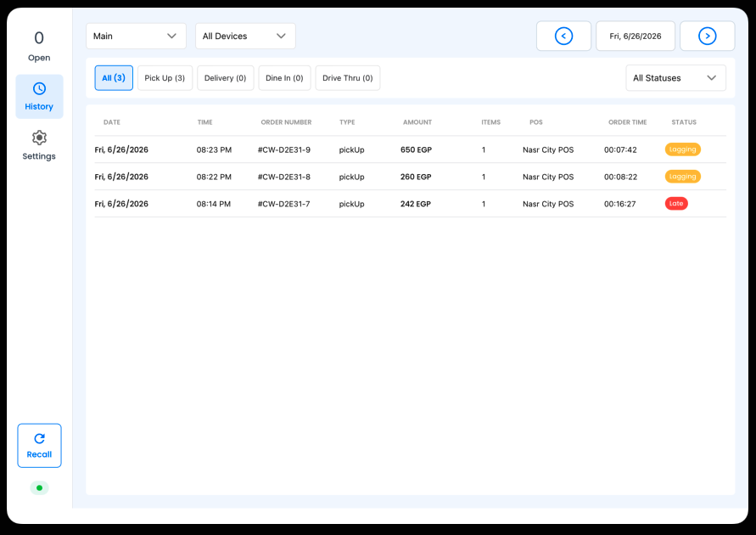Go to previous day arrow
Viewport: 756px width, 535px height.
point(563,37)
